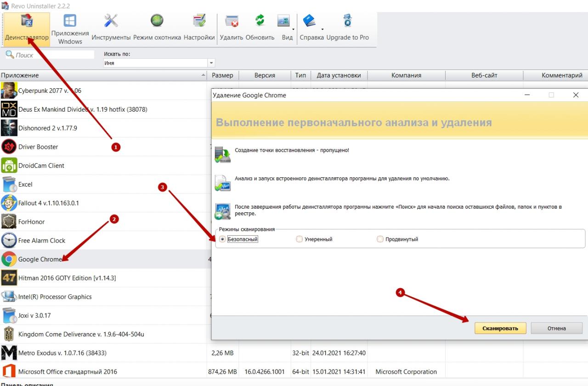588x386 pixels.
Task: Click built-in uninstaller analysis icon
Action: tap(223, 183)
